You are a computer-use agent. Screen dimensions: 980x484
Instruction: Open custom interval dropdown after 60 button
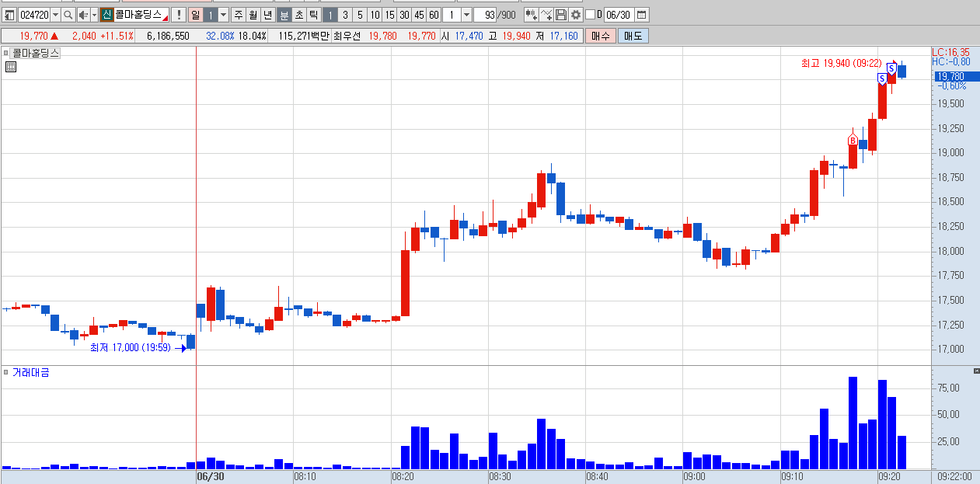tap(466, 15)
